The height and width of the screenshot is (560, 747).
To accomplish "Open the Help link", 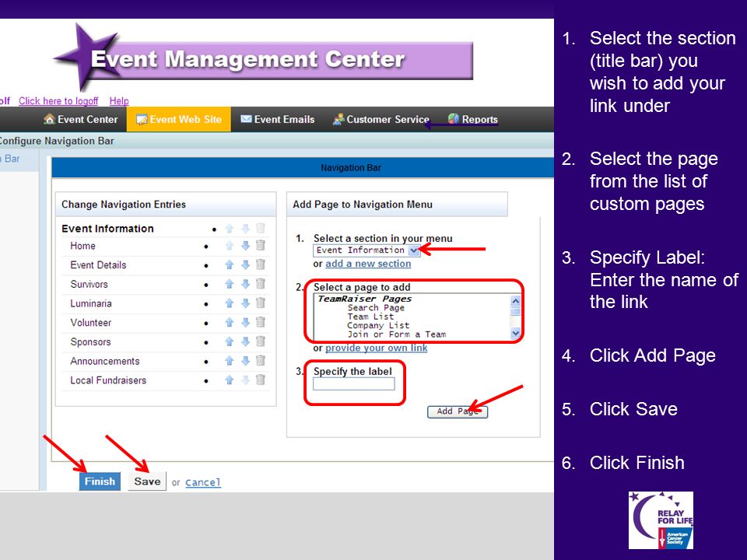I will 119,101.
